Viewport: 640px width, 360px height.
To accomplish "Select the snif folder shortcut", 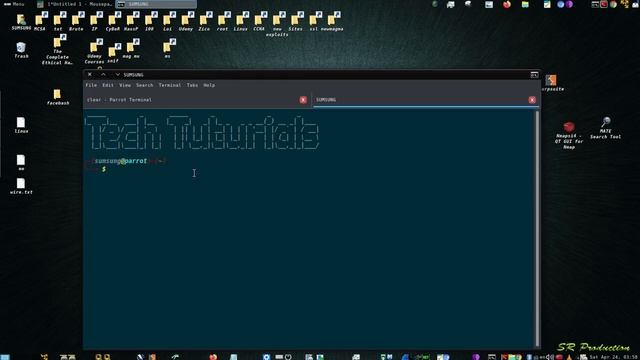I will pos(113,53).
